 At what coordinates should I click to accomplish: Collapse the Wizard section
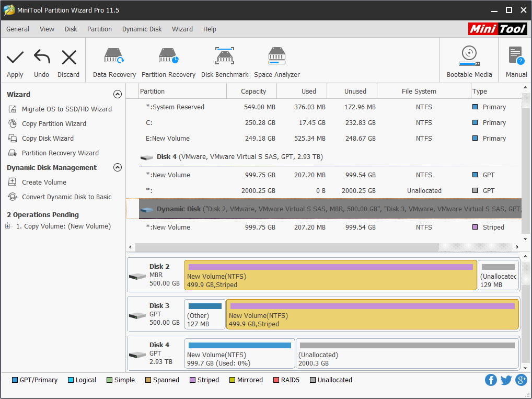118,94
